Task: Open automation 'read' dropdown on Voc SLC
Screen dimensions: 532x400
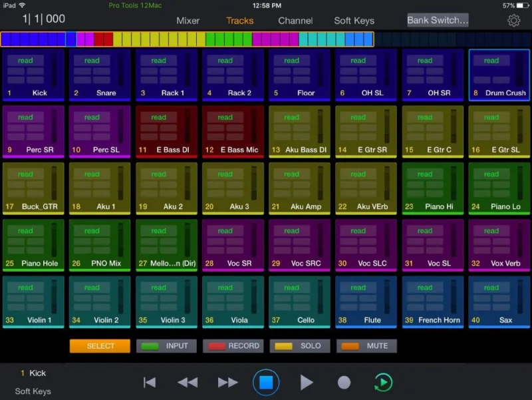Action: point(358,230)
